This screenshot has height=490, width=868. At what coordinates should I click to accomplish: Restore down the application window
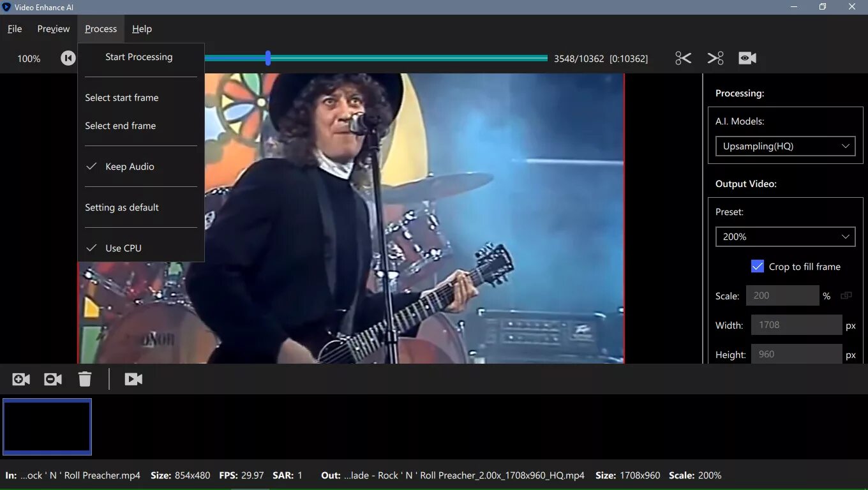(x=823, y=6)
